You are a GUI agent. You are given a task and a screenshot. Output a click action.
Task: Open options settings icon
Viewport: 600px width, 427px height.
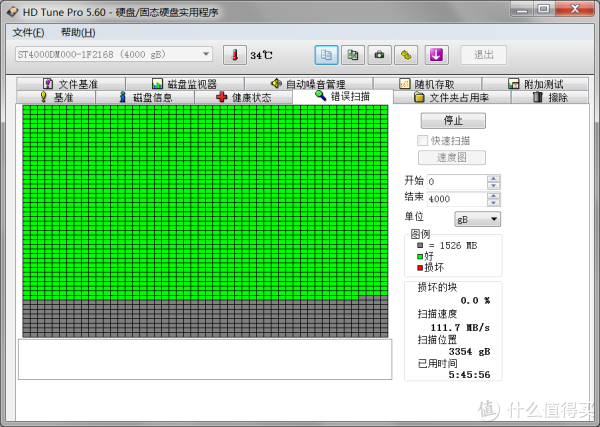pos(406,55)
